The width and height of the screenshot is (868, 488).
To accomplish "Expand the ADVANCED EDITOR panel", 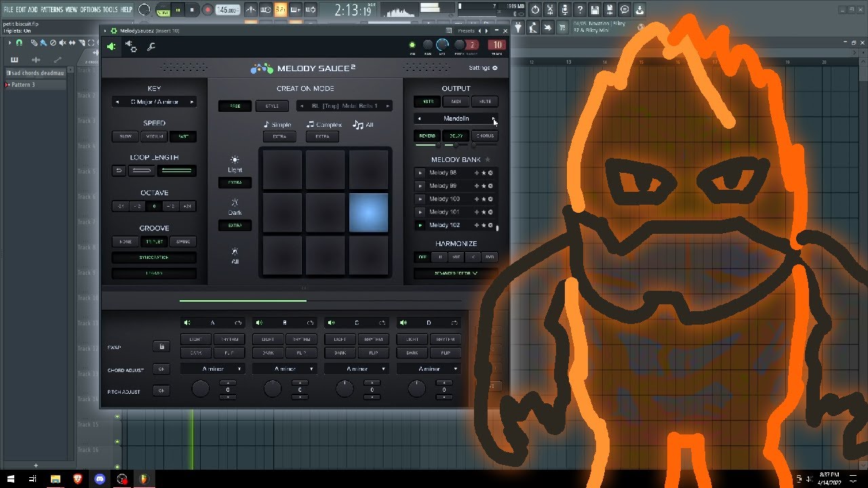I will [456, 273].
